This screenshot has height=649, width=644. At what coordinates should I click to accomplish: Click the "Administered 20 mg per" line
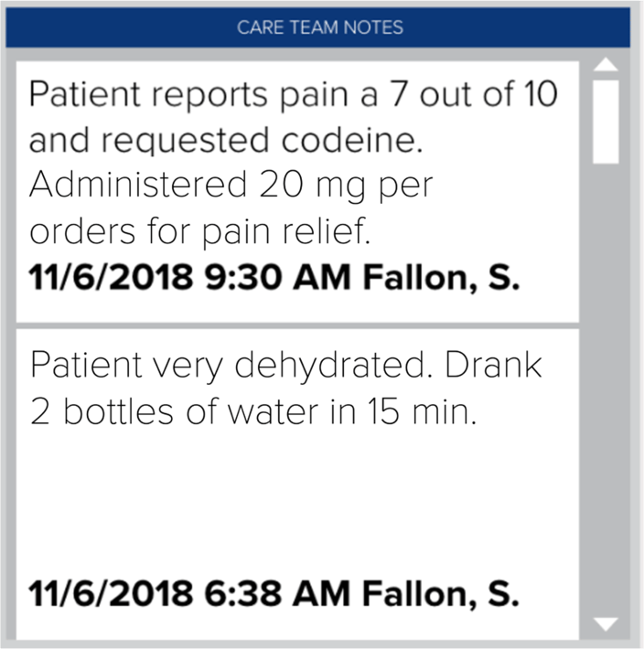point(231,186)
